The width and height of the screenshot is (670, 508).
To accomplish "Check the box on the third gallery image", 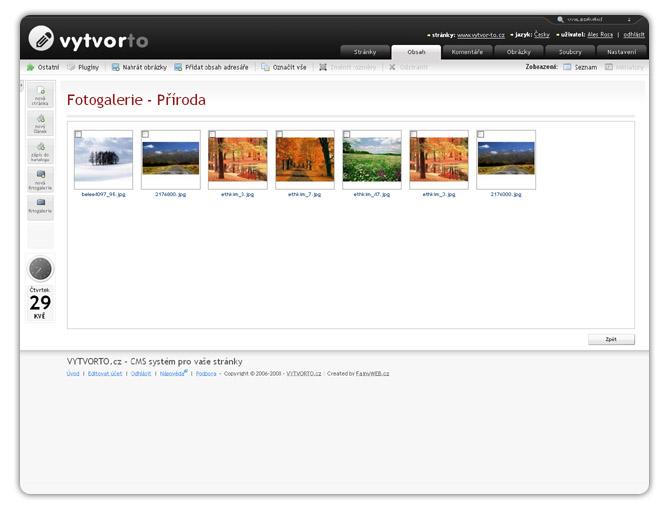I will (x=212, y=134).
